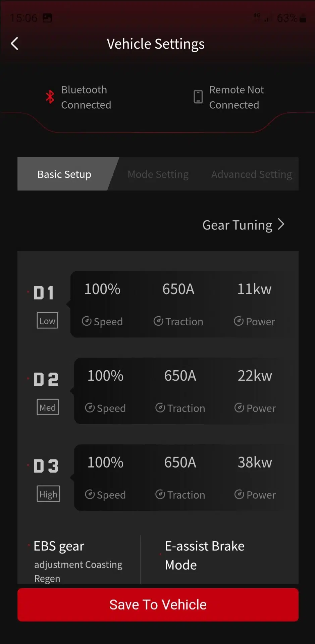This screenshot has height=644, width=315.
Task: Select the D2 Med gear mode
Action: 48,407
